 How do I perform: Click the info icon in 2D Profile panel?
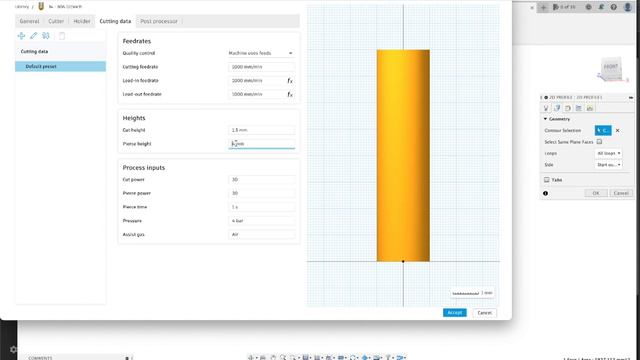point(545,193)
